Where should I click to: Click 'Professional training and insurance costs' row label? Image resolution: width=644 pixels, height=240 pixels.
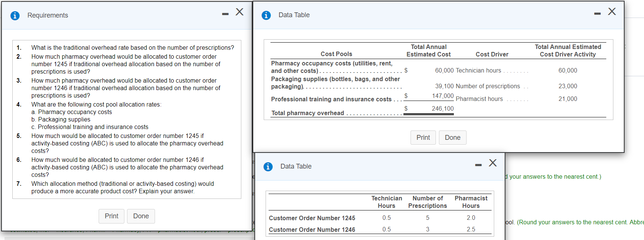click(x=331, y=99)
